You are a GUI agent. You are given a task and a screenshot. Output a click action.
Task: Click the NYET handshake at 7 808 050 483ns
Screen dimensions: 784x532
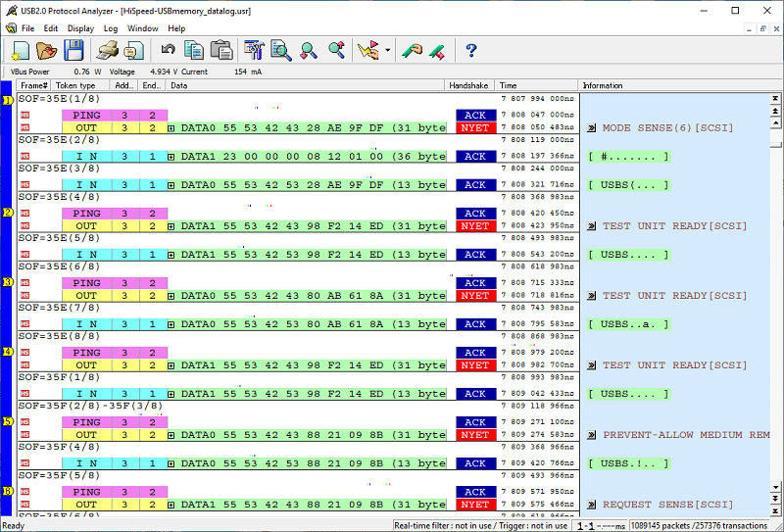pyautogui.click(x=475, y=128)
